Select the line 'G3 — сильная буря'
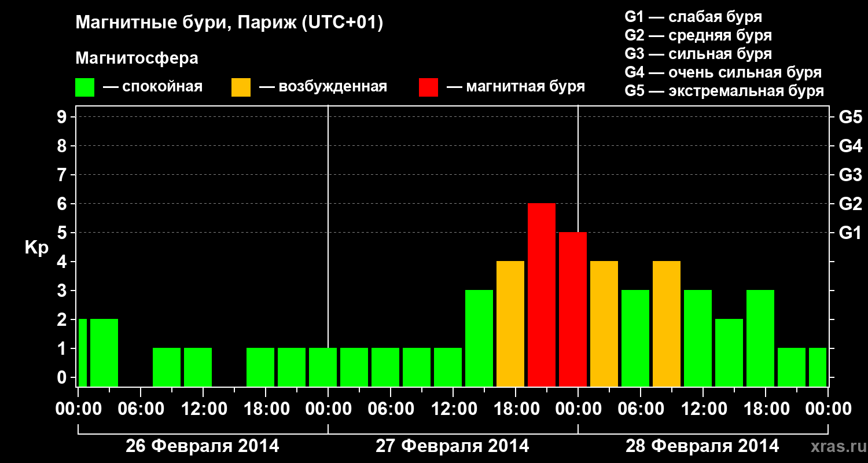The image size is (868, 463). [x=698, y=54]
